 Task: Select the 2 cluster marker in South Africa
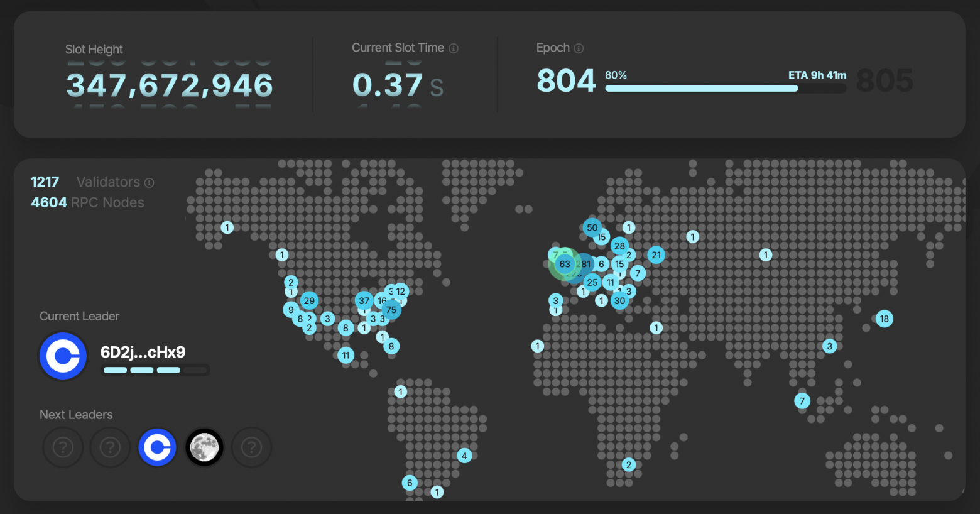pos(629,464)
